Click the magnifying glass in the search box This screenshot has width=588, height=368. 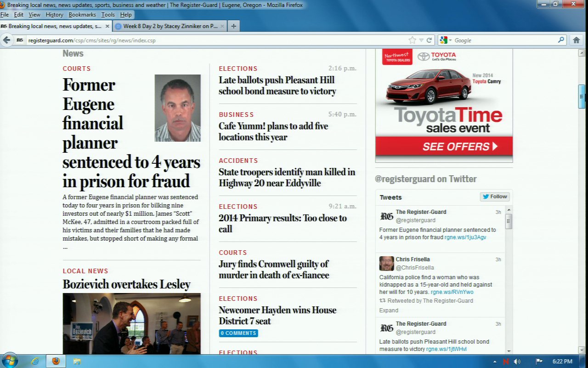coord(561,40)
